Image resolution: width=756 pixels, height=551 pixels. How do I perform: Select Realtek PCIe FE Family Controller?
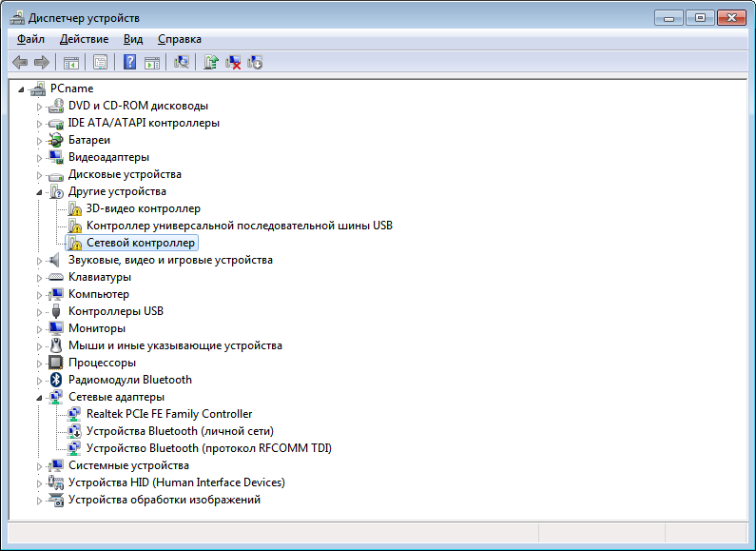click(x=169, y=414)
